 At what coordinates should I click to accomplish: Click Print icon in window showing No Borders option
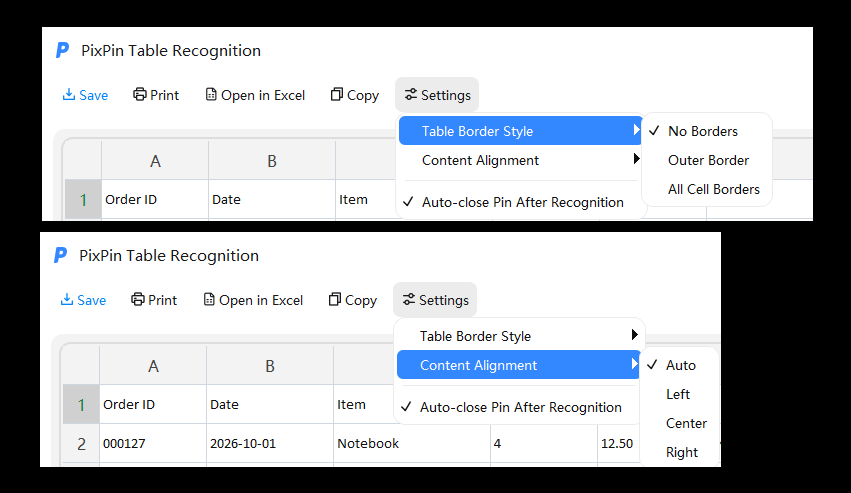(x=139, y=94)
